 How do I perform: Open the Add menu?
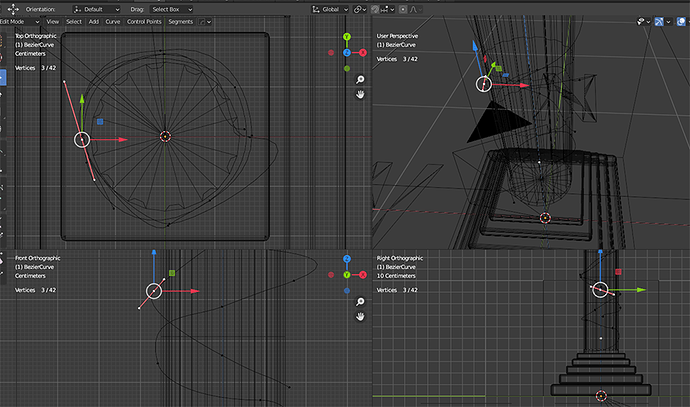click(94, 22)
